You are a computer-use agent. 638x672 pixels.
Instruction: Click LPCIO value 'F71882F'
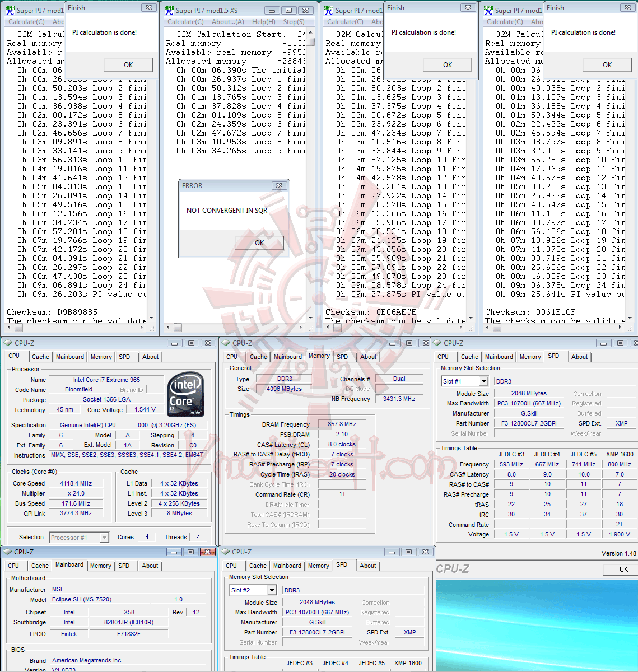pyautogui.click(x=129, y=634)
